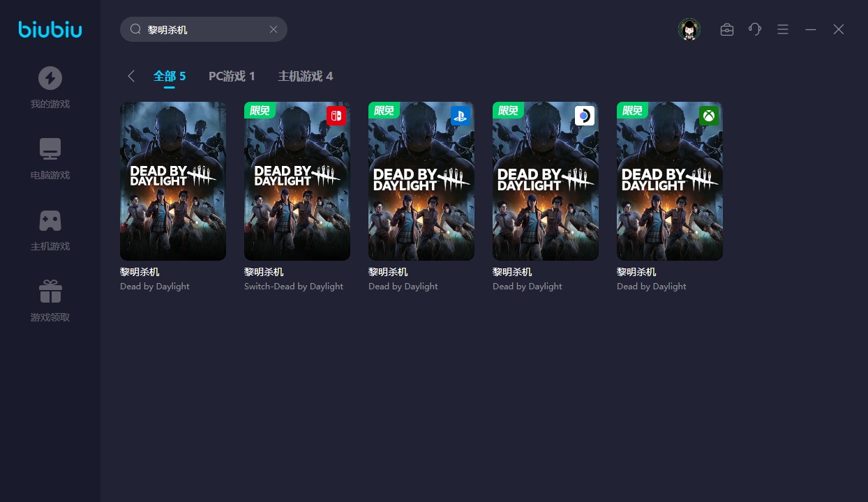This screenshot has height=502, width=868.
Task: Switch to the 主机游戏 4 tab
Action: (306, 76)
